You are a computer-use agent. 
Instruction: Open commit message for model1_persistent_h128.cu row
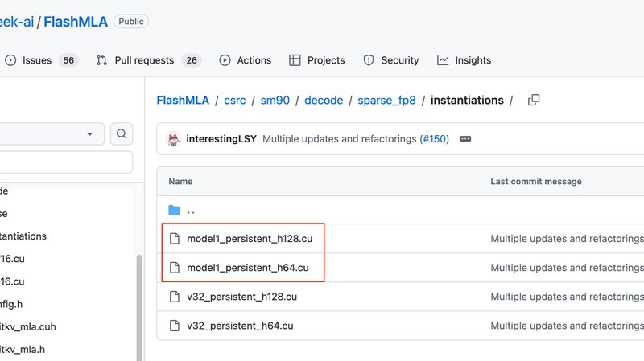click(568, 239)
